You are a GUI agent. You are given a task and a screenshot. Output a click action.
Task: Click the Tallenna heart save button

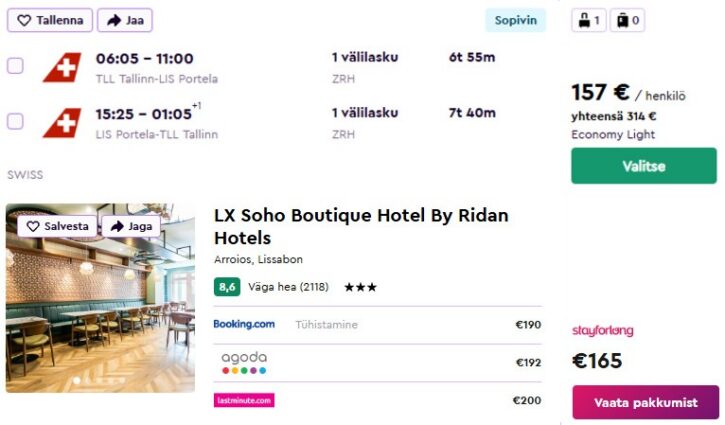pyautogui.click(x=50, y=20)
